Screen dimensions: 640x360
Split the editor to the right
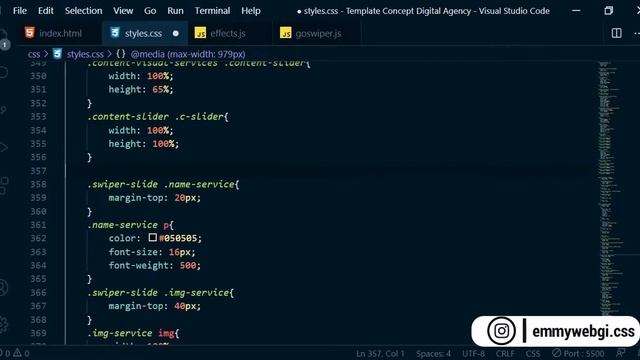[617, 33]
